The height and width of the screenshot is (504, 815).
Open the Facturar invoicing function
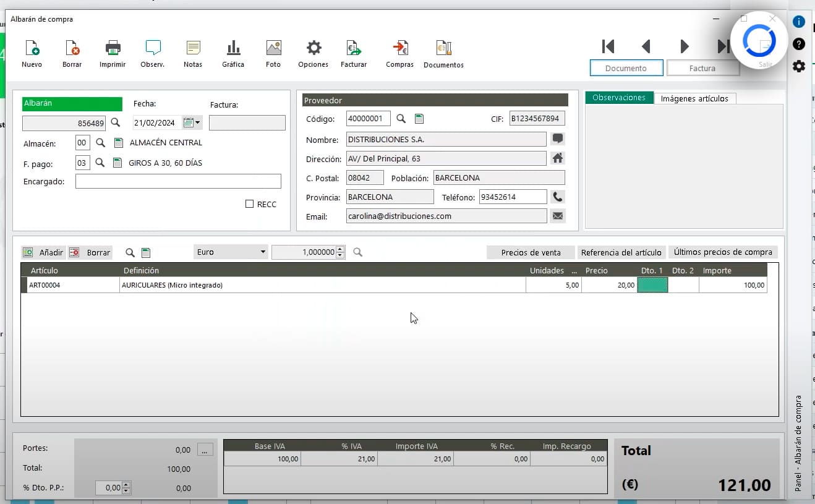353,53
